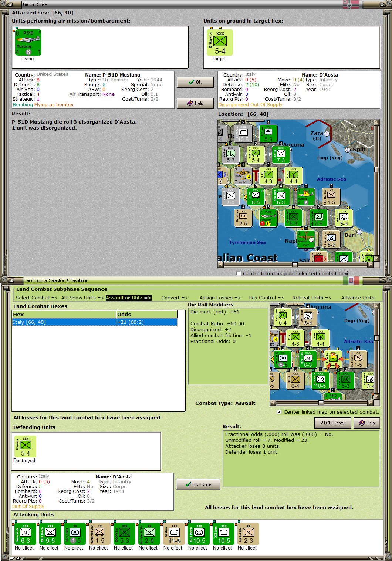The height and width of the screenshot is (561, 392).
Task: Click the Land Combat map vertical scrollbar thumb
Action: coord(376,337)
